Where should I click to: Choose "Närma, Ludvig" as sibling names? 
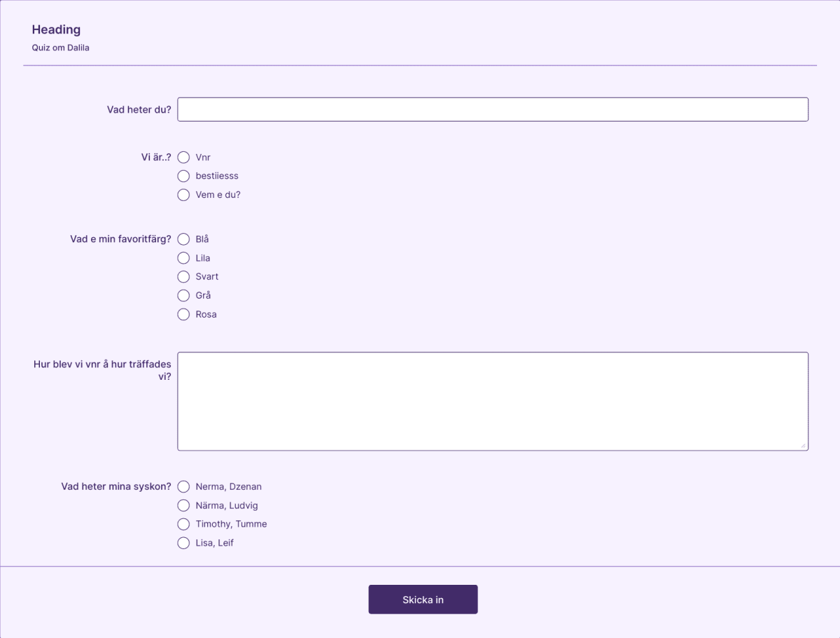click(183, 505)
